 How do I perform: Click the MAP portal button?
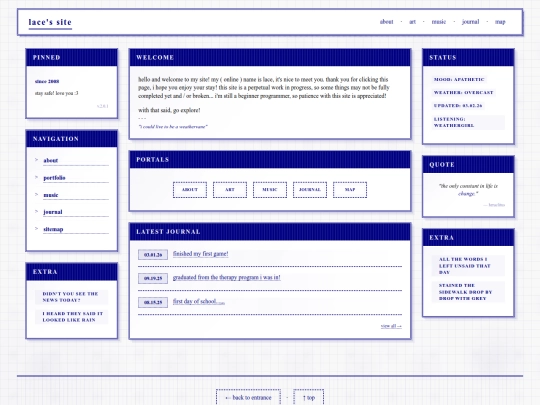(350, 190)
